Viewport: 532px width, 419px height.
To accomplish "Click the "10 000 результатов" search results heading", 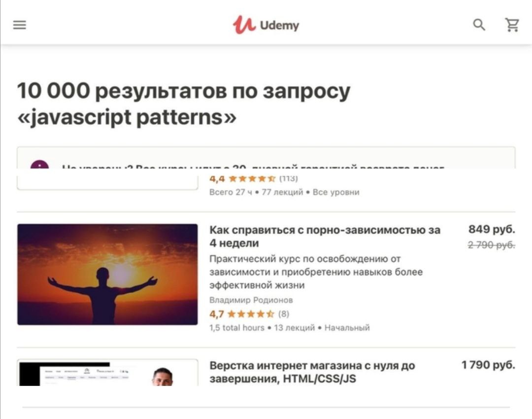I will pos(184,104).
